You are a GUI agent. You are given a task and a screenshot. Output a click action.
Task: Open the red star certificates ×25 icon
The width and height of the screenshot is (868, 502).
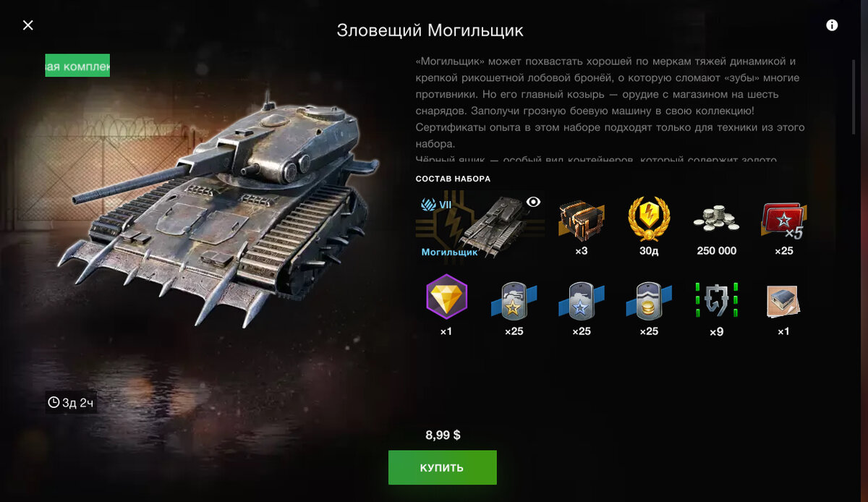[784, 221]
